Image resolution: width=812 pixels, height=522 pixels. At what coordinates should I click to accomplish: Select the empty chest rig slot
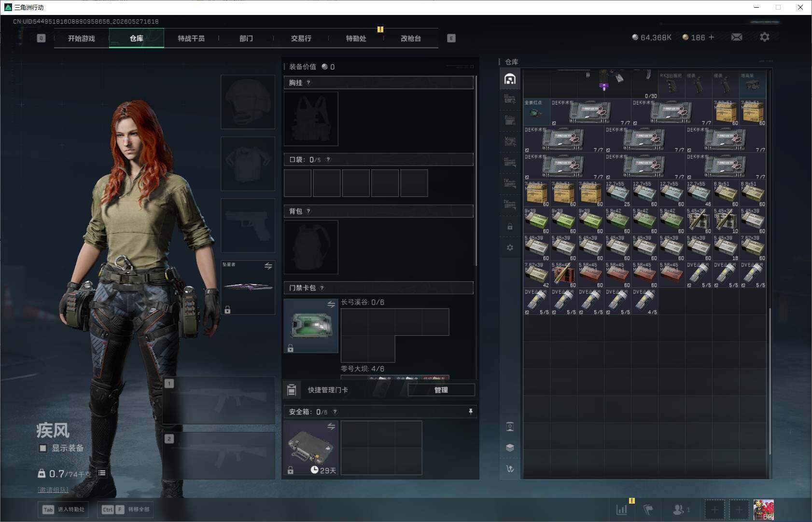click(x=311, y=119)
